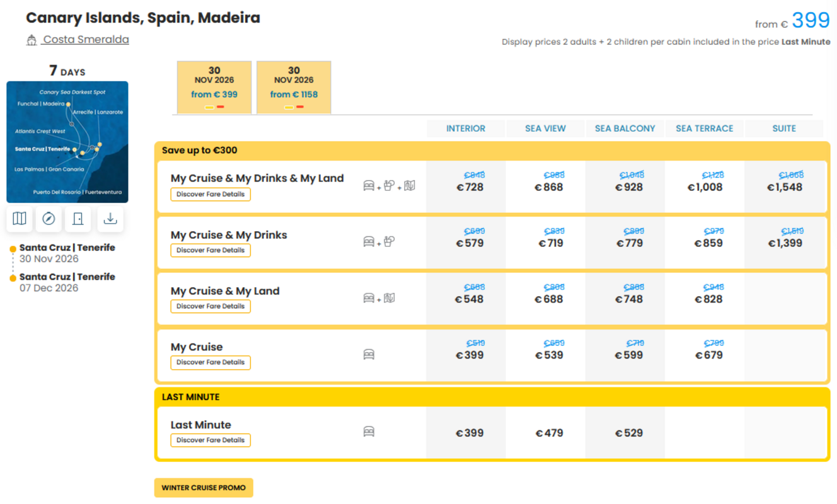This screenshot has height=504, width=837.
Task: Click the compass icon below the route image
Action: (49, 219)
